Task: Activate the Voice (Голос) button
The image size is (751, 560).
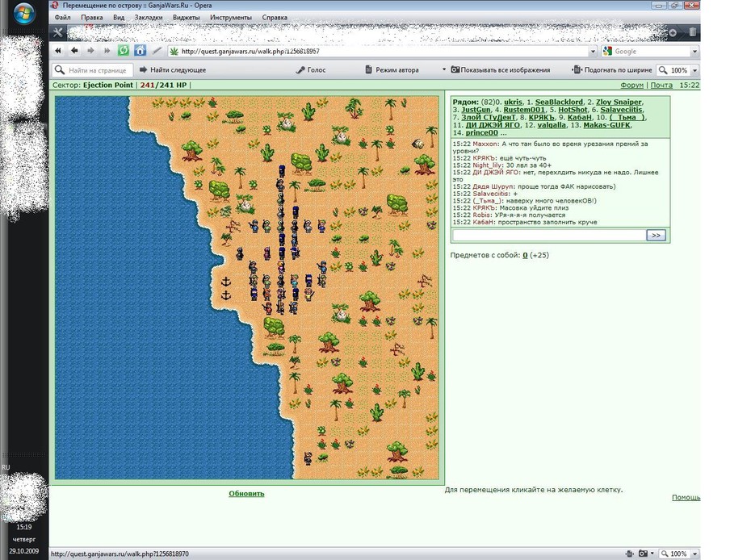Action: point(310,70)
